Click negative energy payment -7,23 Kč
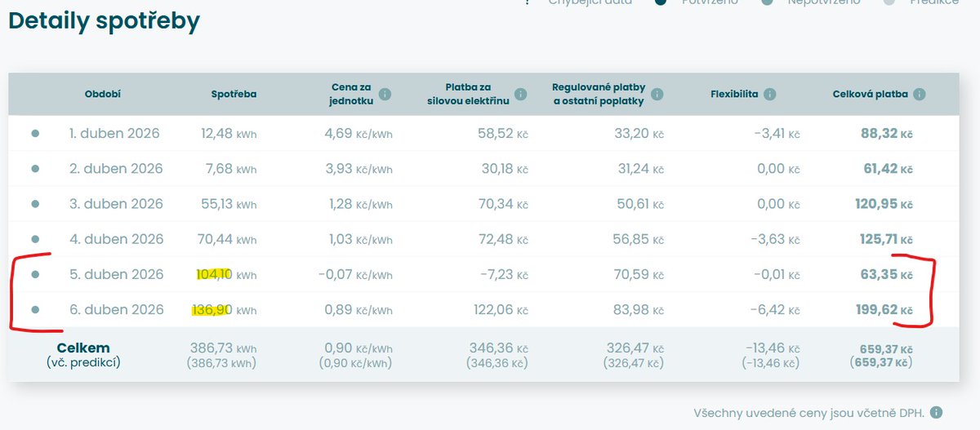 [x=504, y=275]
